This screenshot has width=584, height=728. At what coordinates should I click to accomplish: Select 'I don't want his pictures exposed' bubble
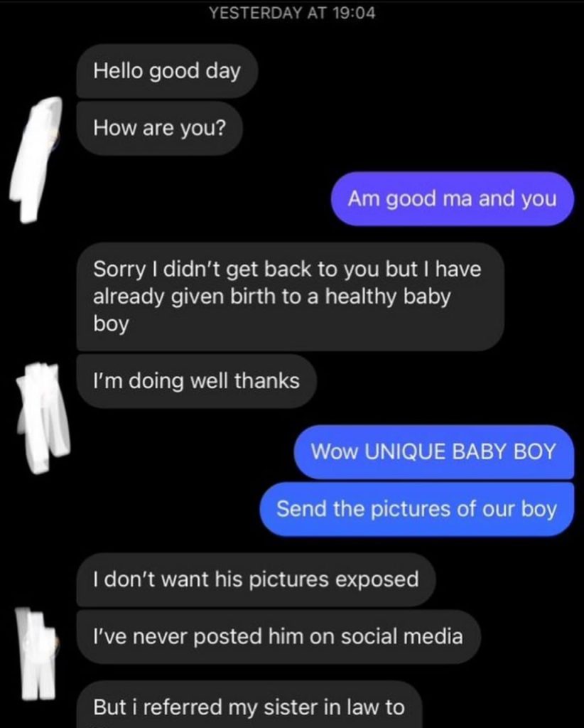pos(256,579)
